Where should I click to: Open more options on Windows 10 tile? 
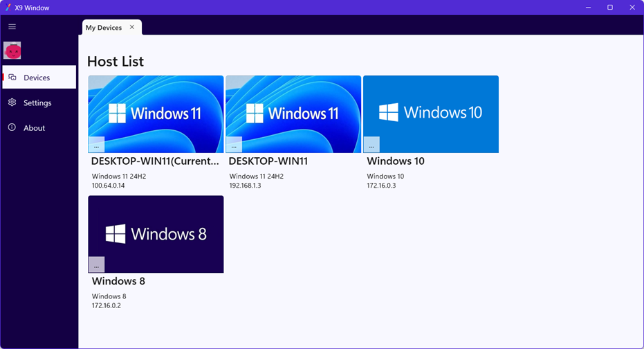371,145
